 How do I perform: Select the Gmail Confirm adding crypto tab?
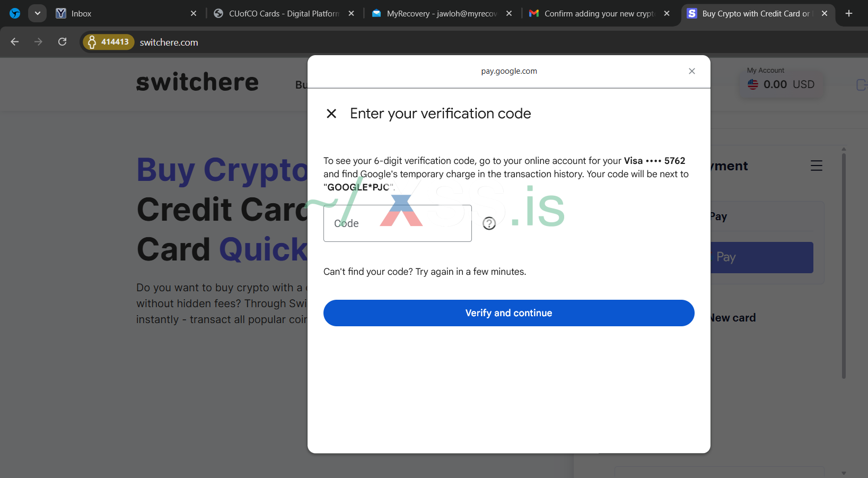(597, 14)
